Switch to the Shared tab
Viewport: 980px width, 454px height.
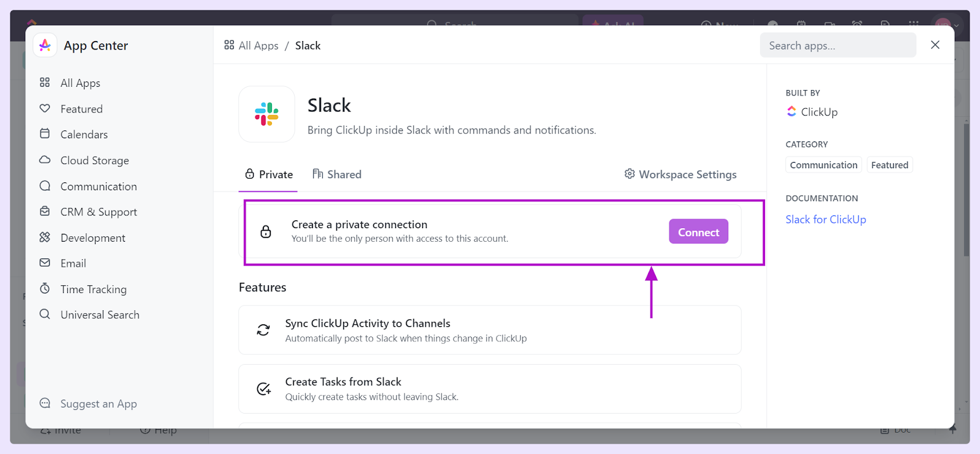coord(337,174)
